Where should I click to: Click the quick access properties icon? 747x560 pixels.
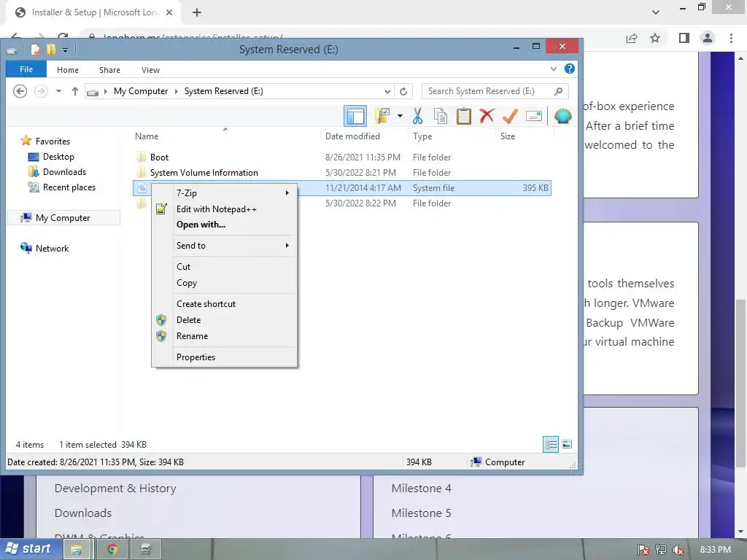[x=35, y=50]
